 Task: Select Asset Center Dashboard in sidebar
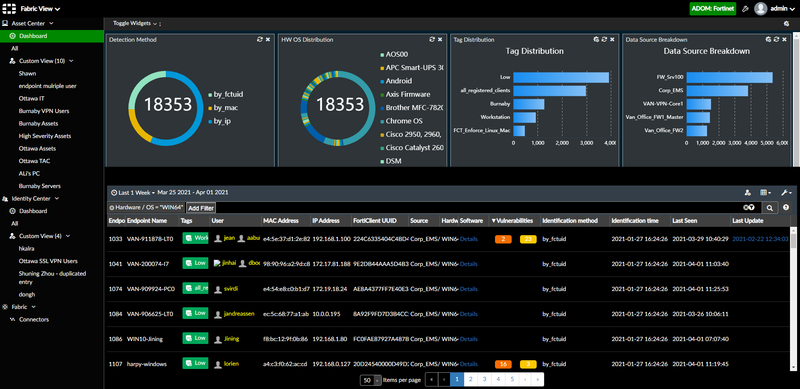tap(52, 36)
